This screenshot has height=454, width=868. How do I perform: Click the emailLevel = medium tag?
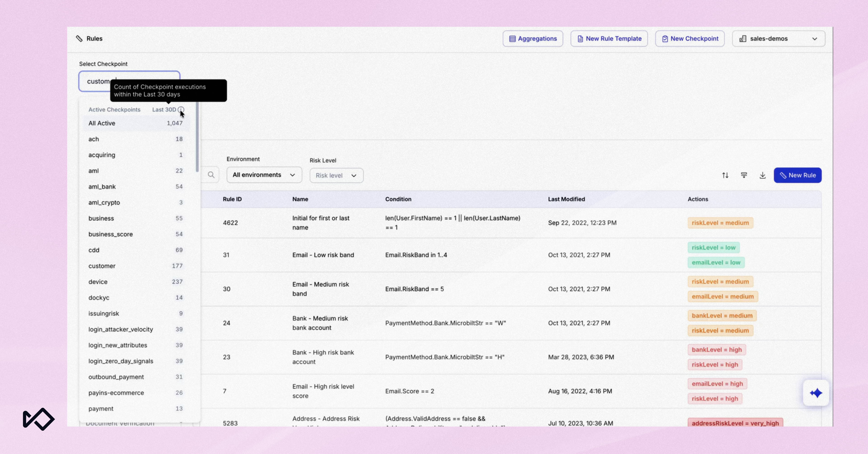click(723, 296)
